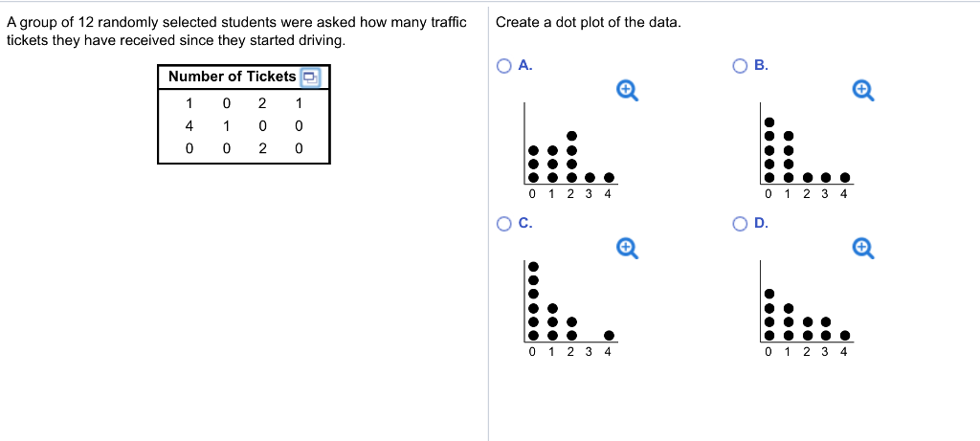980x441 pixels.
Task: Enlarge option A dot plot with magnifier icon
Action: click(x=627, y=91)
